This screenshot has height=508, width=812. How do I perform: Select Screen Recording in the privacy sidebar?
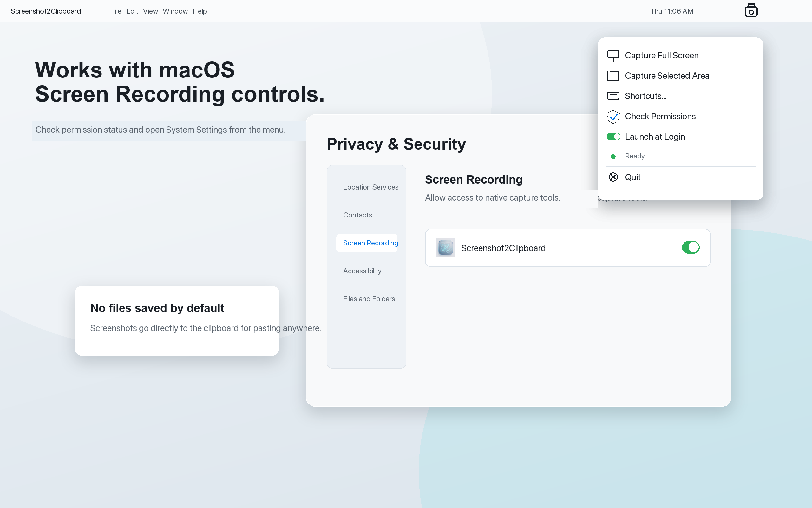point(367,243)
